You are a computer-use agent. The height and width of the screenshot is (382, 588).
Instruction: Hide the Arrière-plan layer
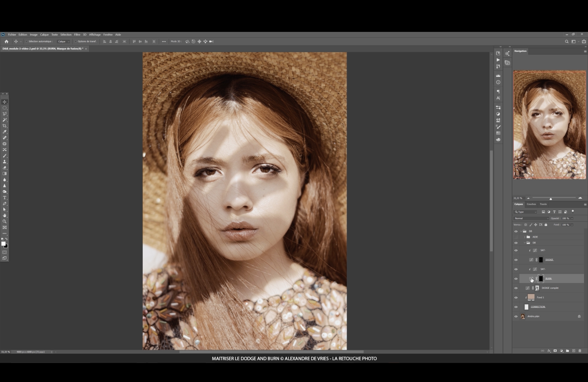pos(516,316)
